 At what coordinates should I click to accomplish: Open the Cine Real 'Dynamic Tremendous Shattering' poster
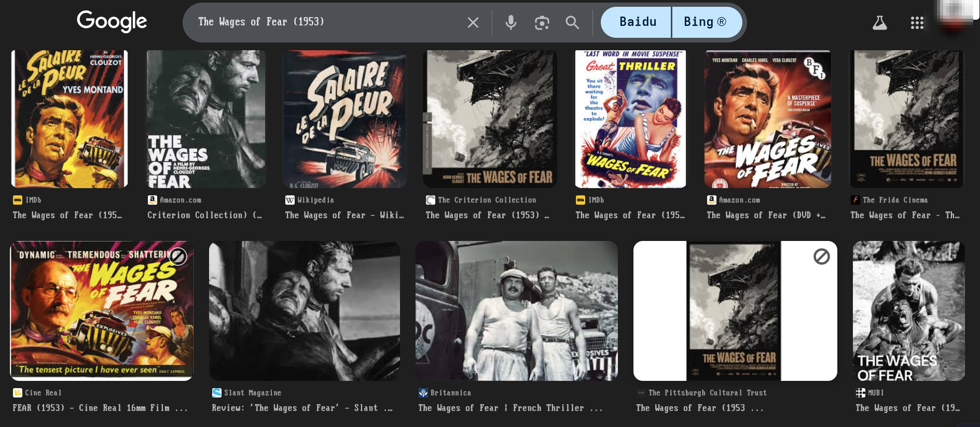102,311
